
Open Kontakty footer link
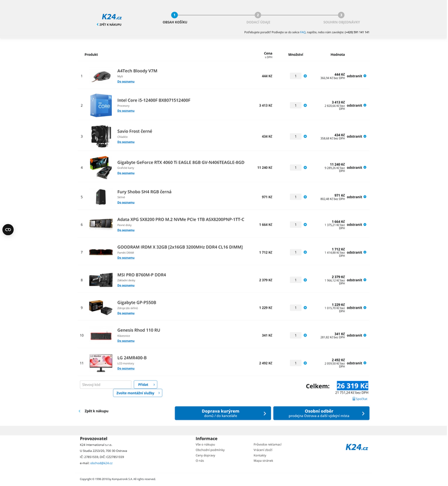click(260, 456)
